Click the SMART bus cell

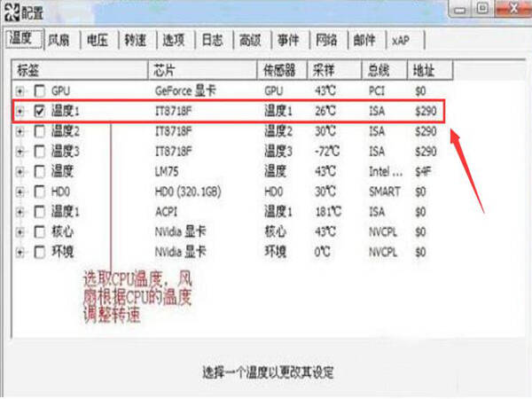pos(385,192)
